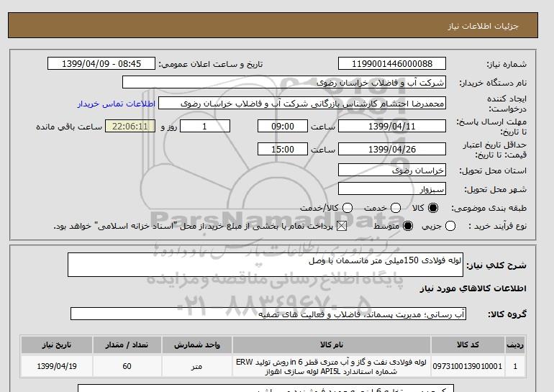The image size is (554, 392).
Task: Select the خدمت radio button
Action: (x=396, y=208)
